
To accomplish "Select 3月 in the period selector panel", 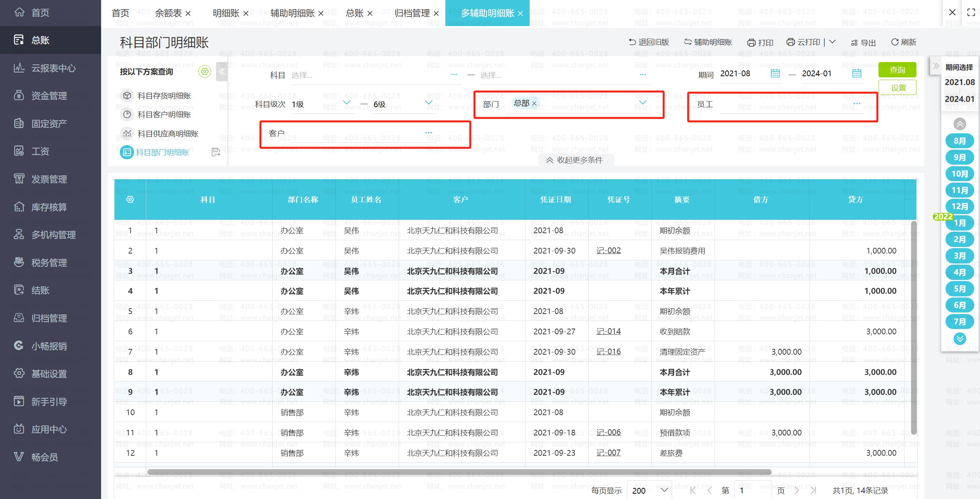I will [x=959, y=256].
